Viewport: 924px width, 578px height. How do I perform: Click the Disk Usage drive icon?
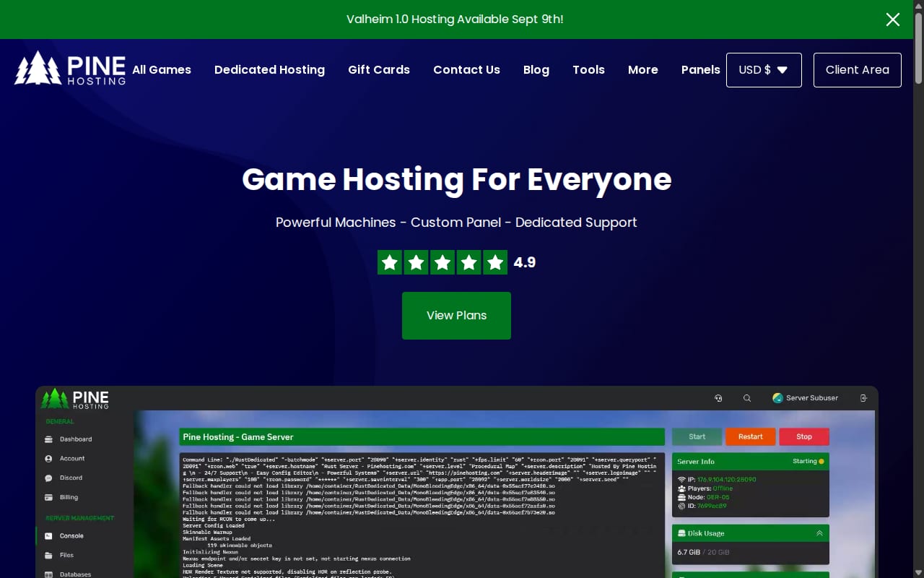click(x=682, y=533)
